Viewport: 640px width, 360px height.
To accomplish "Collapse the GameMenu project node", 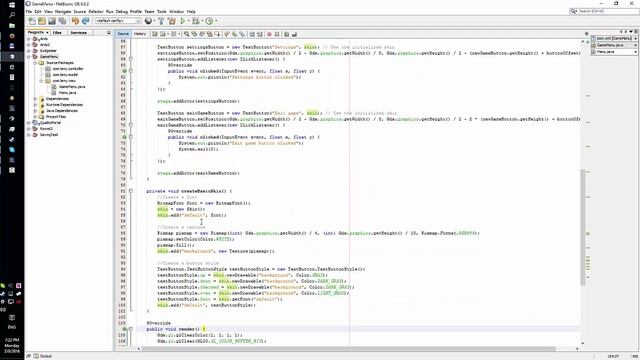I will [x=29, y=57].
